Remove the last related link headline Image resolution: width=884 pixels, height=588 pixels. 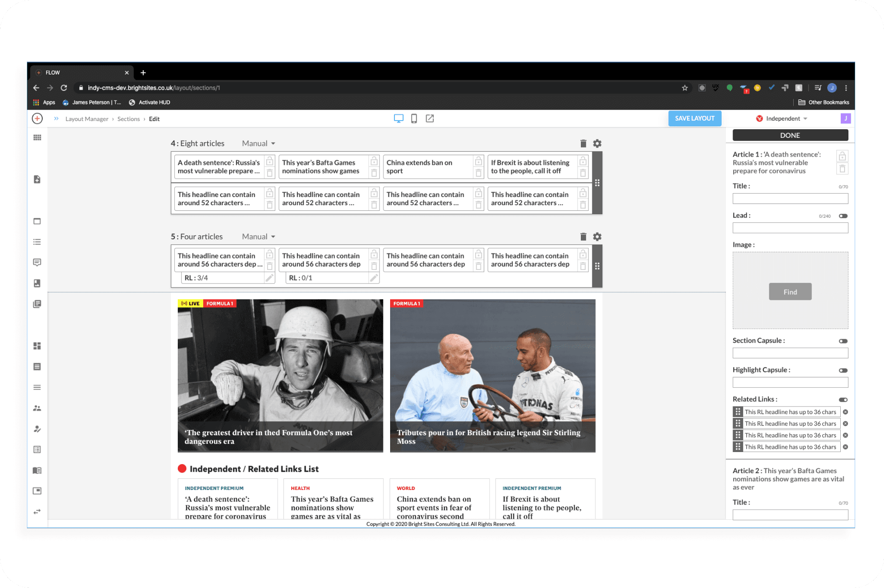(x=846, y=447)
